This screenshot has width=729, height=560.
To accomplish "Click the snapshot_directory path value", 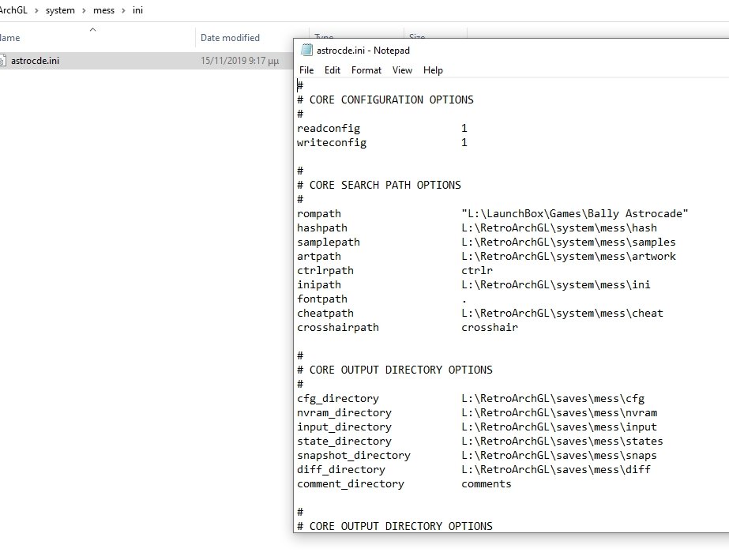I will click(x=559, y=456).
